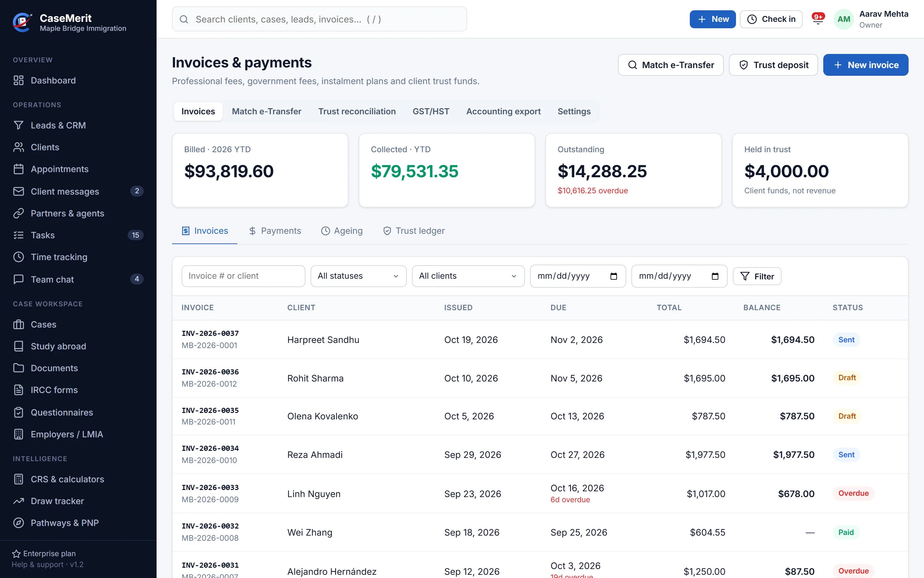This screenshot has height=578, width=924.
Task: Click the Employers / LMIA building icon
Action: [x=18, y=434]
